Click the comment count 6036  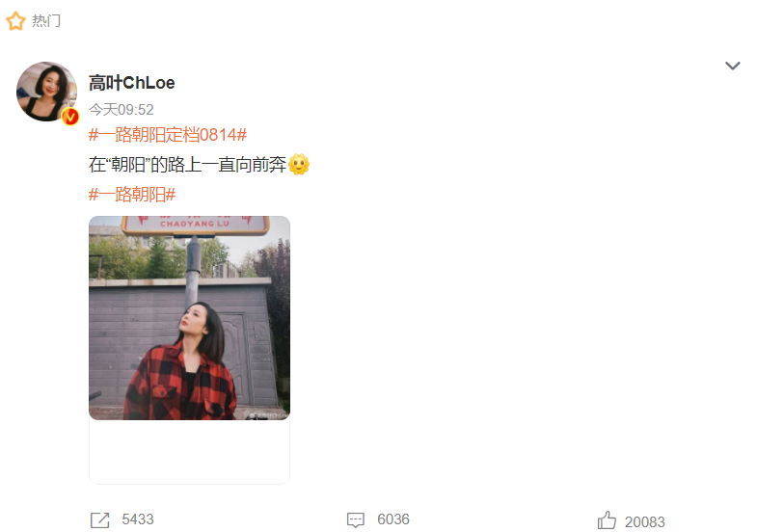coord(393,519)
